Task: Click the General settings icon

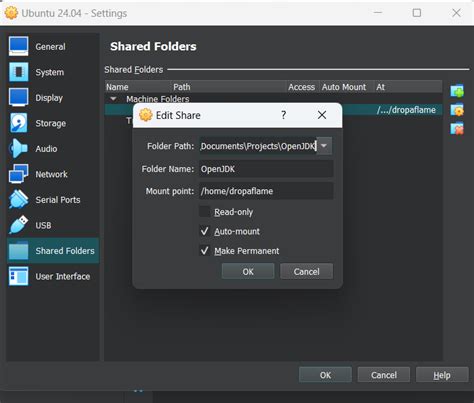Action: (19, 46)
